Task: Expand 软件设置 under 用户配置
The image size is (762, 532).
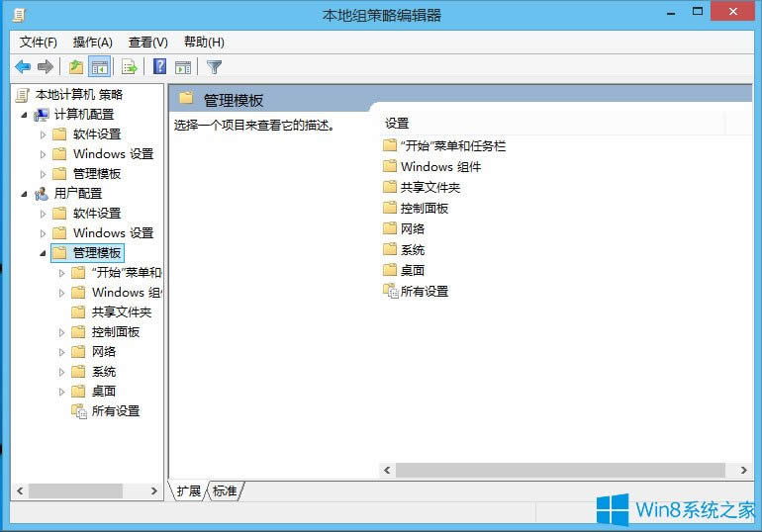Action: tap(43, 214)
